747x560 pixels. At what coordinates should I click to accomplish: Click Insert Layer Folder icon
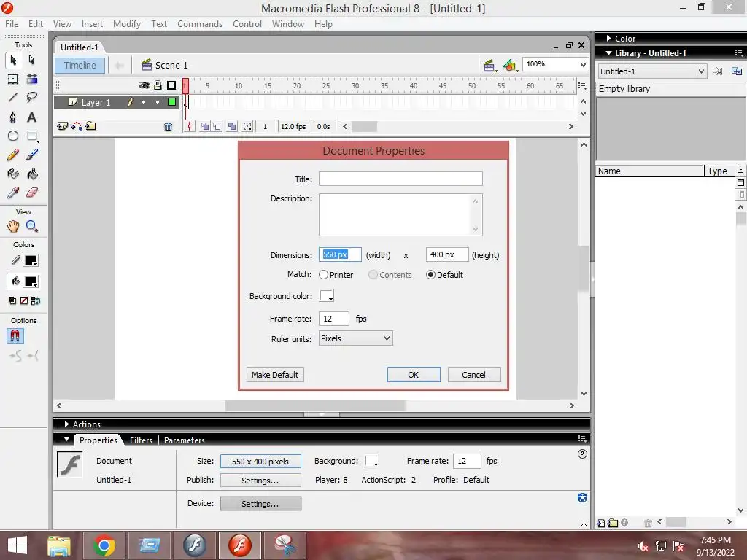click(x=90, y=126)
